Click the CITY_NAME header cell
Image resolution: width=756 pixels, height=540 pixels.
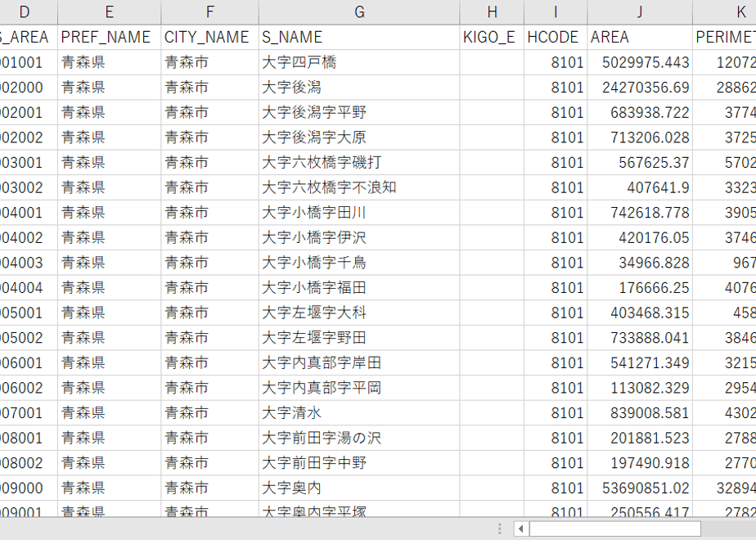pos(209,37)
